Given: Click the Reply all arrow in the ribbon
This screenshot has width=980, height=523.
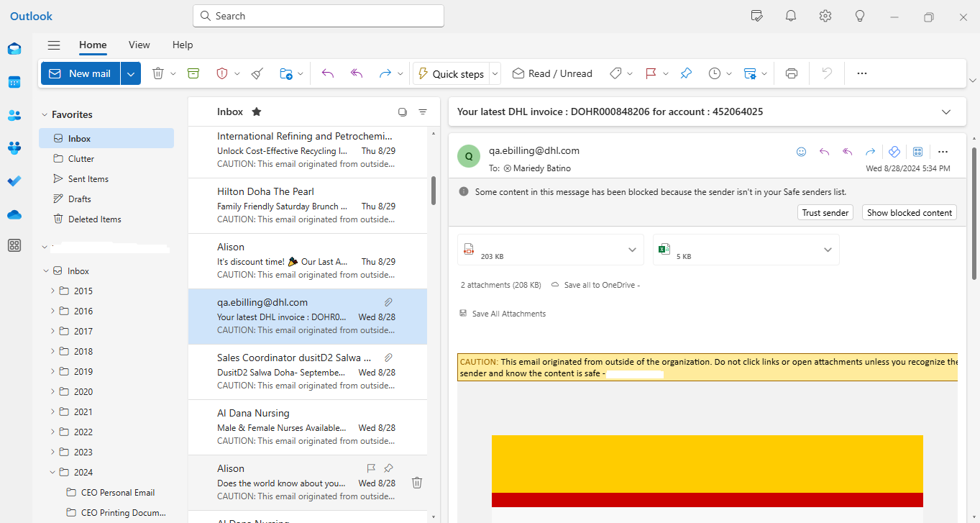Looking at the screenshot, I should coord(357,73).
